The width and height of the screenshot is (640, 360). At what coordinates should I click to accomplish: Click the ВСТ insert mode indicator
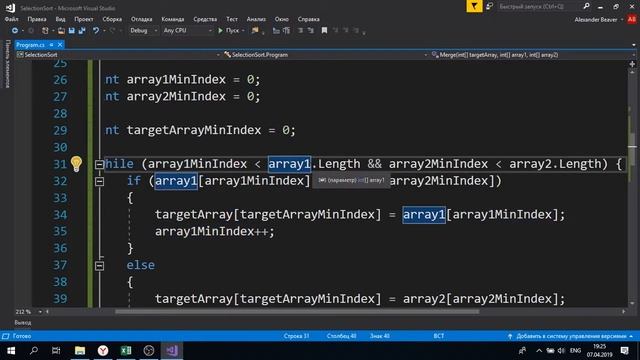tap(439, 336)
